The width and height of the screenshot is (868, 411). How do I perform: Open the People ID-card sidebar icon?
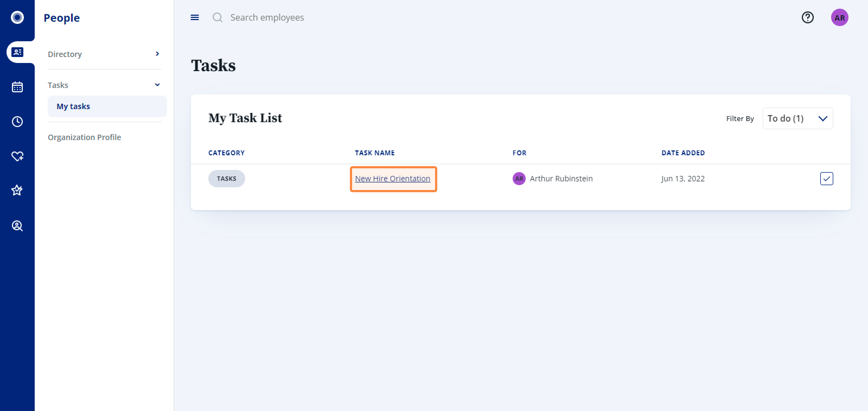[17, 52]
